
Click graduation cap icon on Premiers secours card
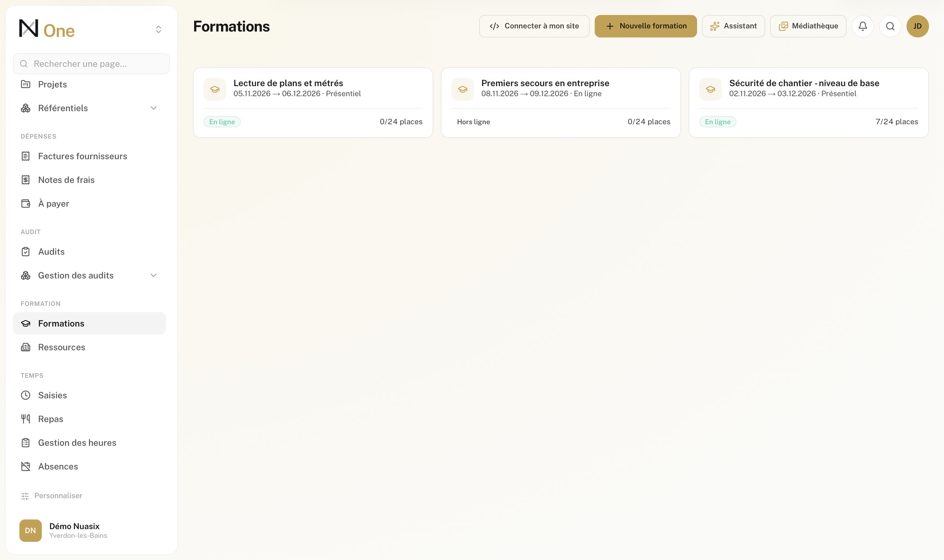point(463,89)
